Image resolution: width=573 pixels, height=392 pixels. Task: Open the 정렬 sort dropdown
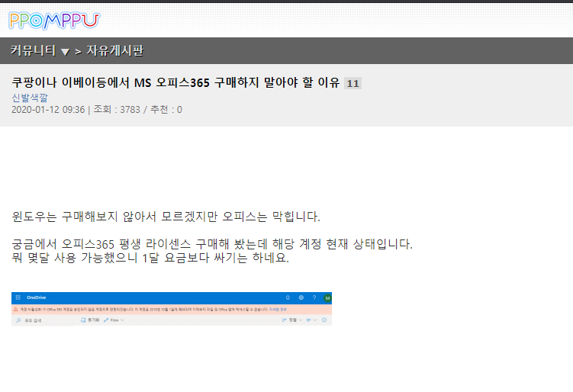click(292, 320)
